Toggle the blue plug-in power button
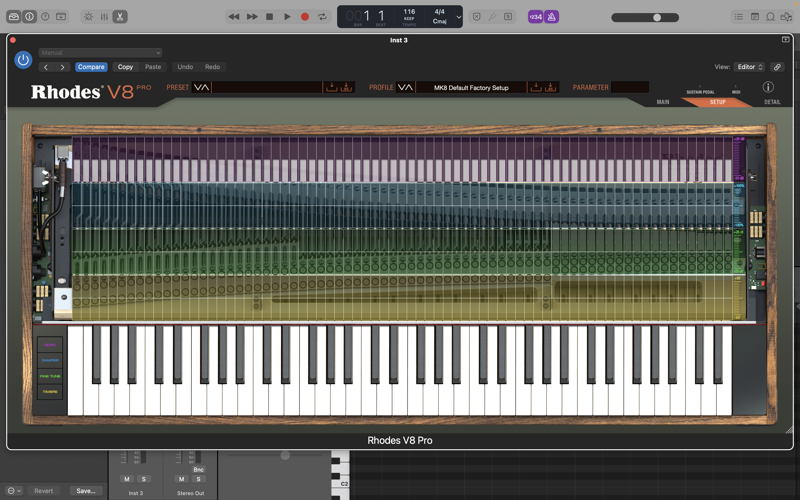Screen dimensions: 800x500 23,60
